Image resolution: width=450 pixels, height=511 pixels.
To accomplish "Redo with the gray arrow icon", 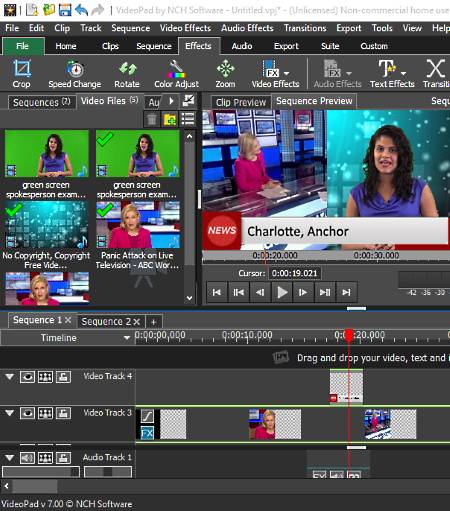I will click(97, 10).
